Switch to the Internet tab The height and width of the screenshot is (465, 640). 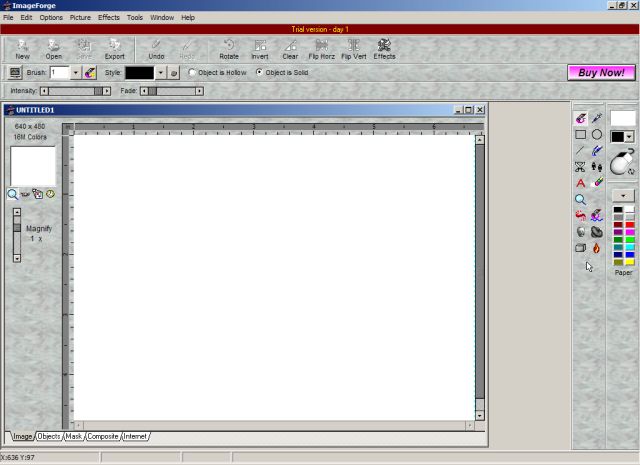[135, 436]
